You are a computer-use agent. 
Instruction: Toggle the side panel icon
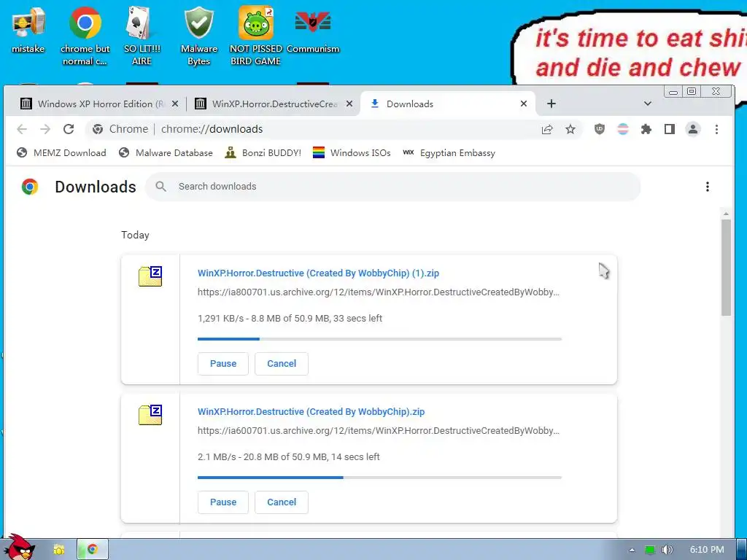click(670, 129)
